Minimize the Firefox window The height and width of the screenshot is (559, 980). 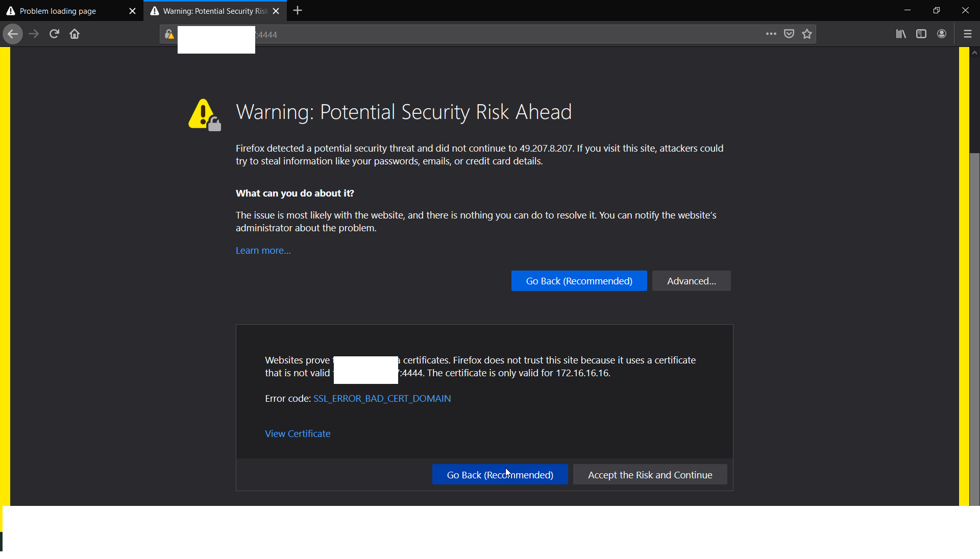click(x=907, y=10)
